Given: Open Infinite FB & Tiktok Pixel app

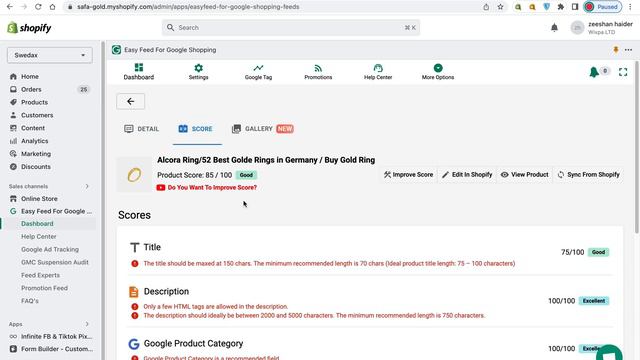Looking at the screenshot, I should coord(56,337).
